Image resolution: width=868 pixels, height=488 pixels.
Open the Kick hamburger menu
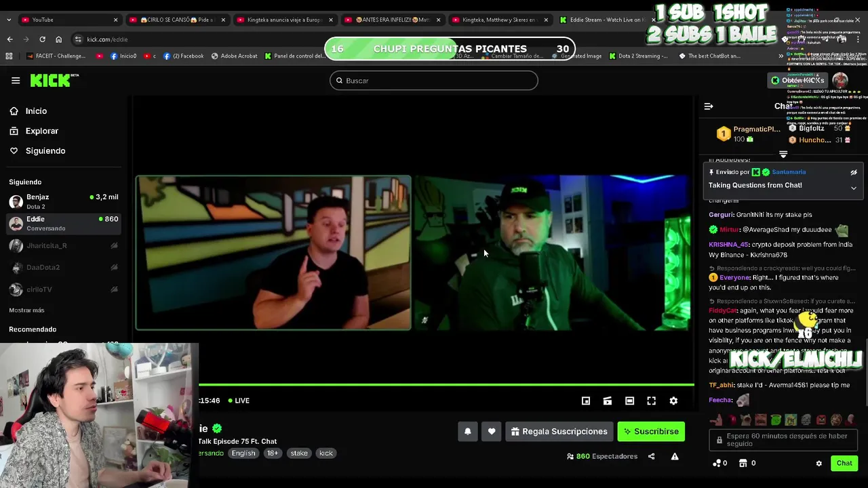[x=16, y=81]
